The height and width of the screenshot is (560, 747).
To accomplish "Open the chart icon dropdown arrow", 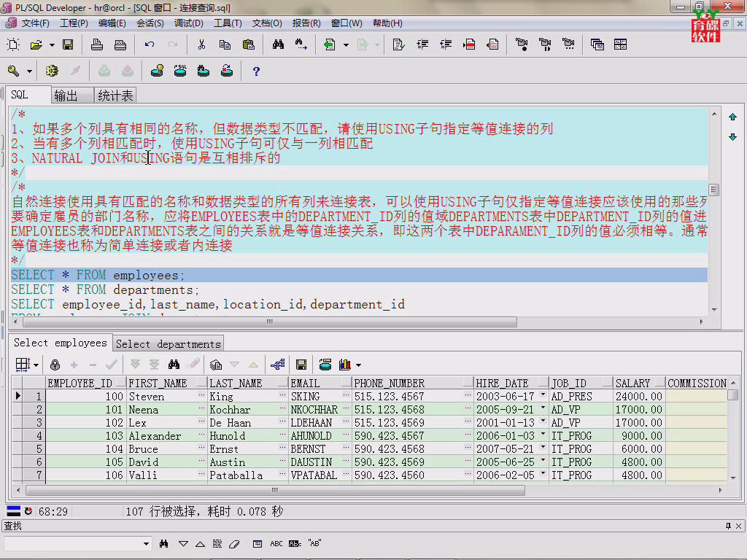I will click(x=358, y=365).
